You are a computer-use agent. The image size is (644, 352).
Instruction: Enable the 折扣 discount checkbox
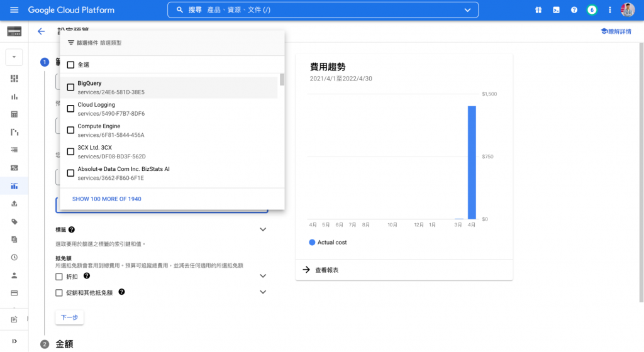click(x=59, y=277)
